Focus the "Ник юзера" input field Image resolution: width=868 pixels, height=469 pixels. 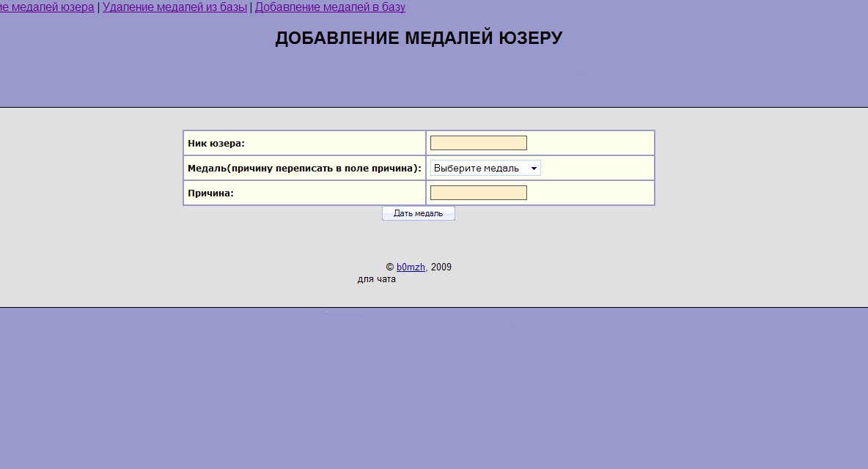(x=478, y=143)
